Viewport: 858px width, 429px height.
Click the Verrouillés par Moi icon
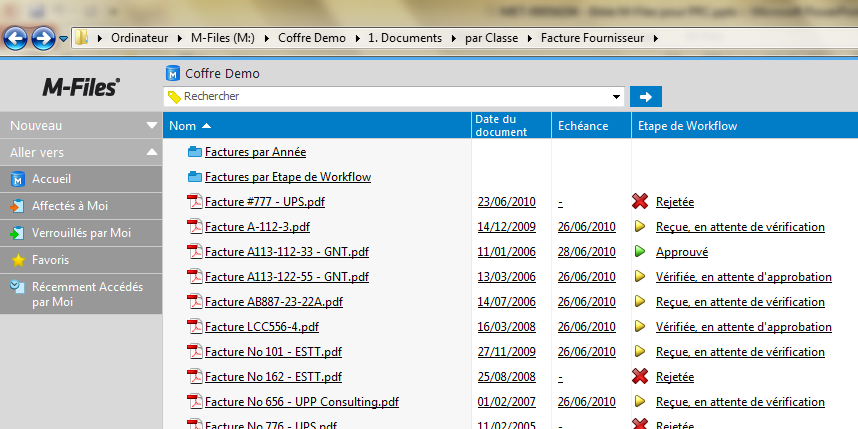(18, 233)
